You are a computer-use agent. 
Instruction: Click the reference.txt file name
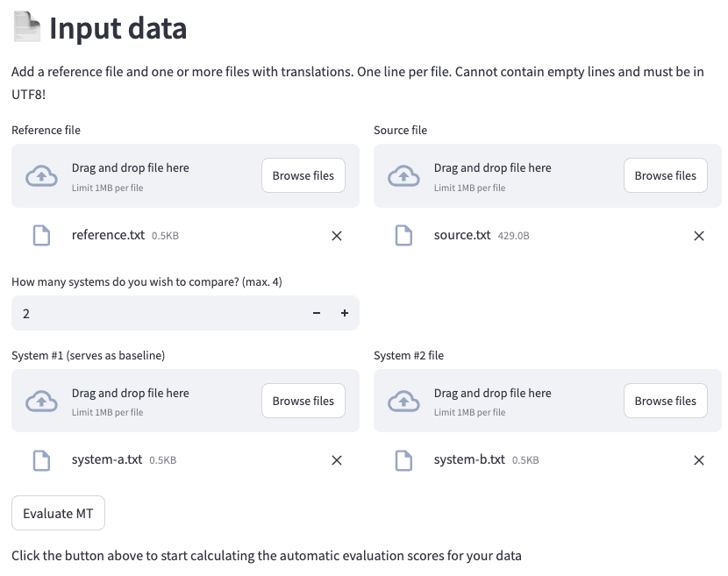click(108, 235)
